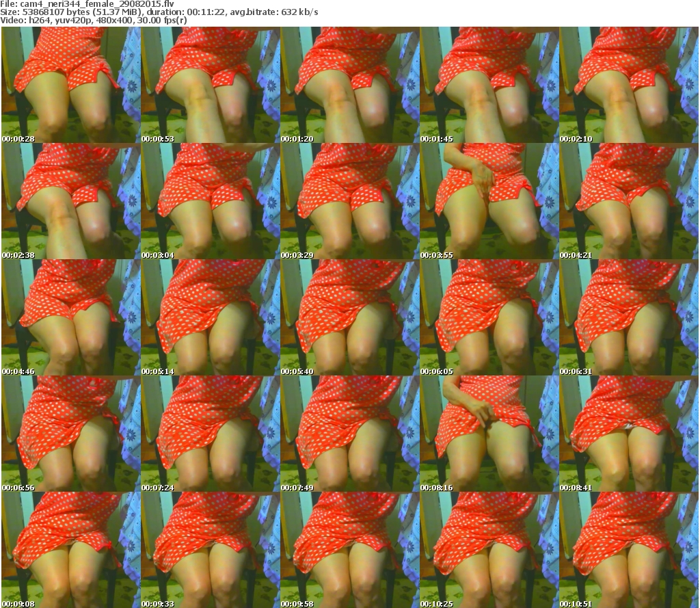Screen dimensions: 700x608
Task: Click the thumbnail at 00:00:28
Action: (x=71, y=85)
